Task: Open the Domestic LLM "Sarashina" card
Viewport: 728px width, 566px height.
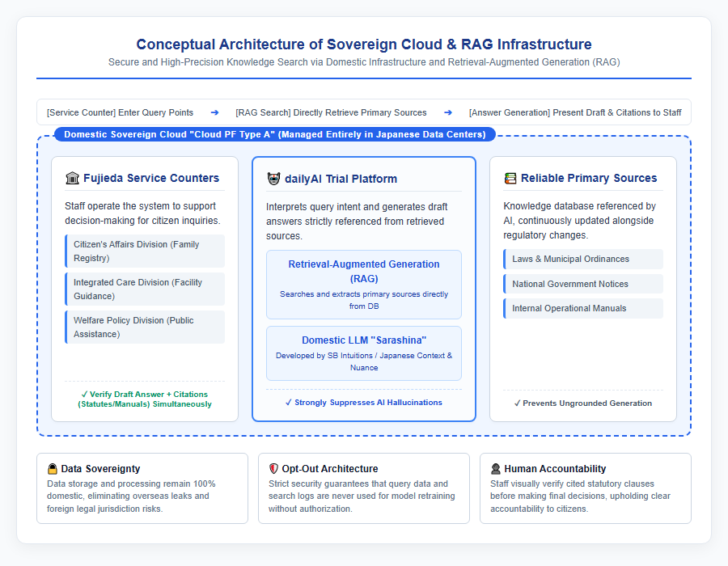Action: (x=364, y=353)
